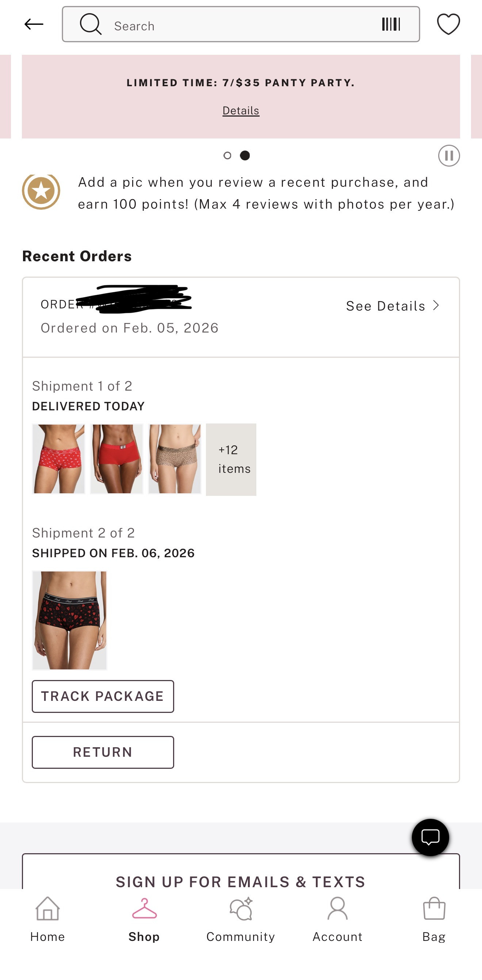
Task: Open the wishlist heart icon
Action: pos(448,24)
